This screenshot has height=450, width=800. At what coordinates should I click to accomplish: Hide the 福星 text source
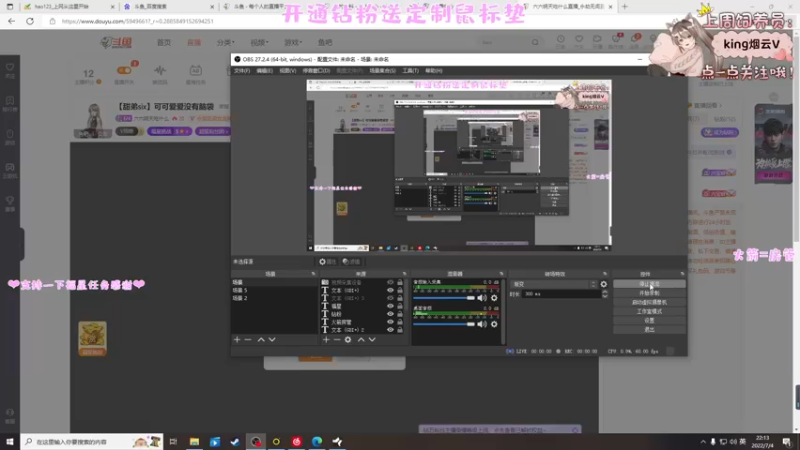390,306
